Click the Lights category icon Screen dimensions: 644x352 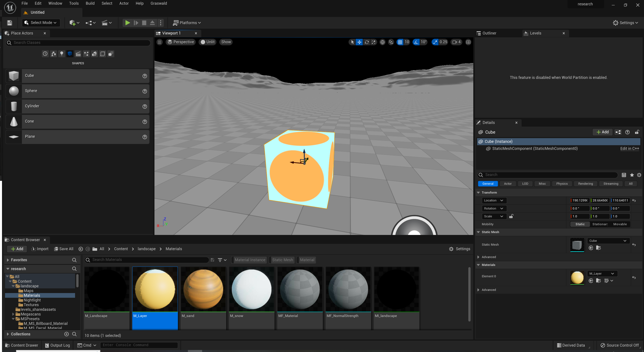point(62,54)
